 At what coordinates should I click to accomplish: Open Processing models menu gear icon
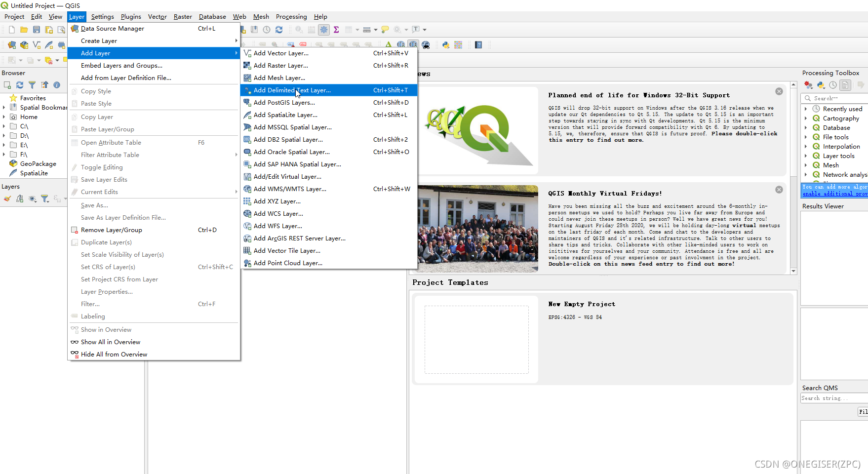pyautogui.click(x=808, y=85)
